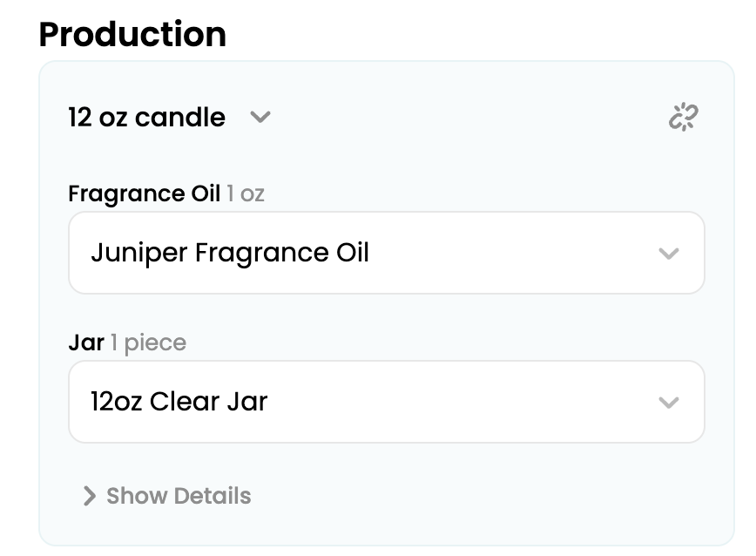Open the Jar selection dropdown field
This screenshot has width=756, height=556.
386,402
